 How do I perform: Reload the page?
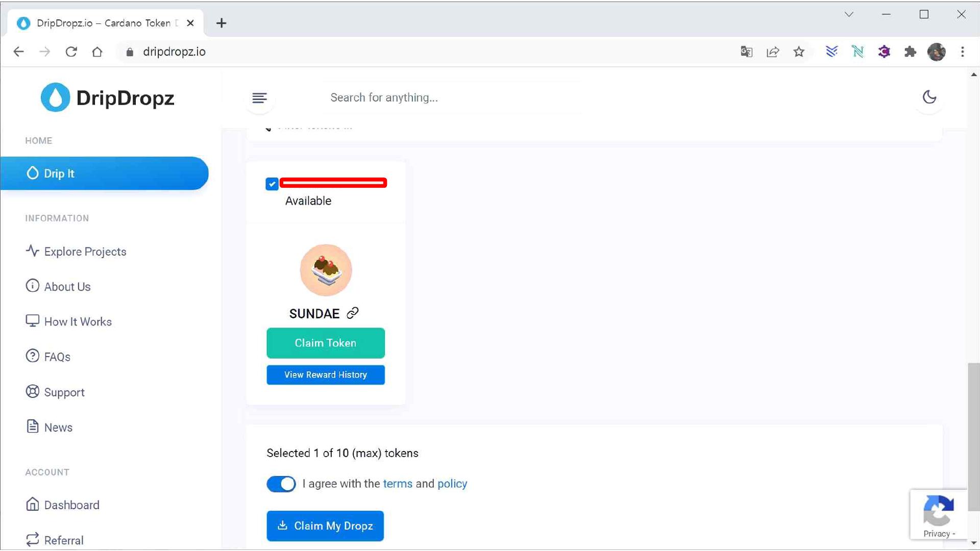[71, 52]
